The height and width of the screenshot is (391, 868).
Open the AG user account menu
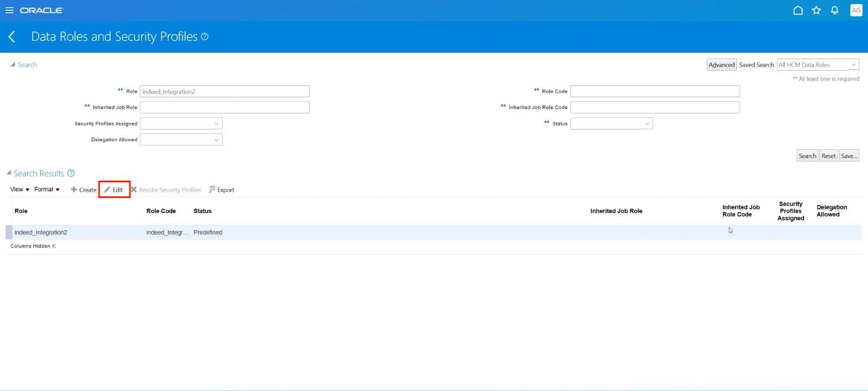click(x=856, y=10)
